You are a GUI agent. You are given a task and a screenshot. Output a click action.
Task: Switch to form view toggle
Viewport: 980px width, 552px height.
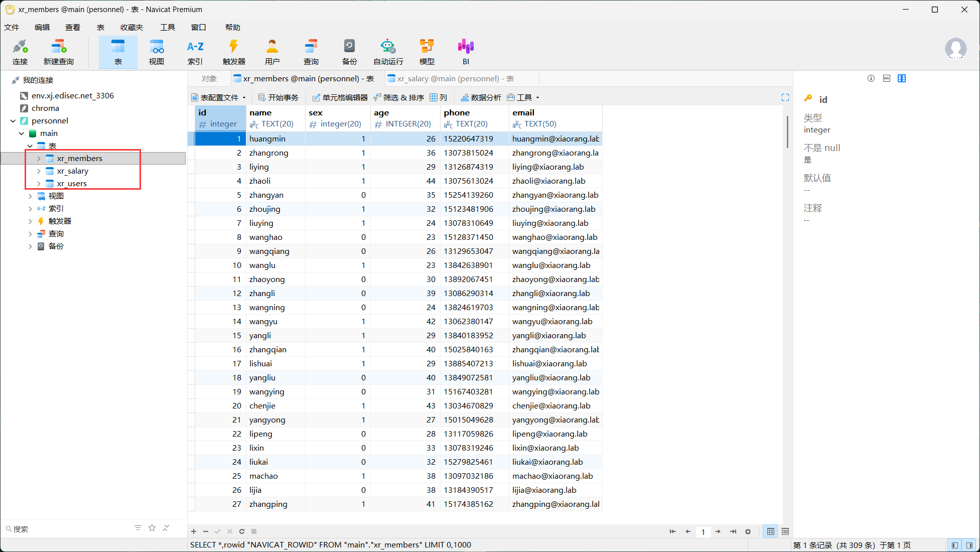click(x=785, y=531)
